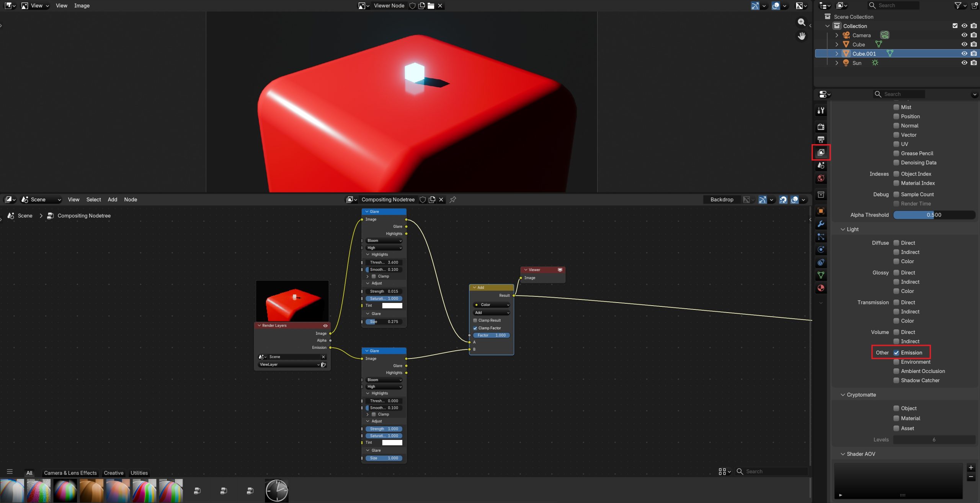
Task: Switch to Camera & Lens Effects tab
Action: pyautogui.click(x=70, y=473)
